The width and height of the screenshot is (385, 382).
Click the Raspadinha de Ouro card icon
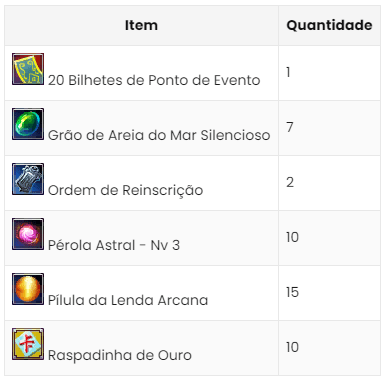pos(28,344)
